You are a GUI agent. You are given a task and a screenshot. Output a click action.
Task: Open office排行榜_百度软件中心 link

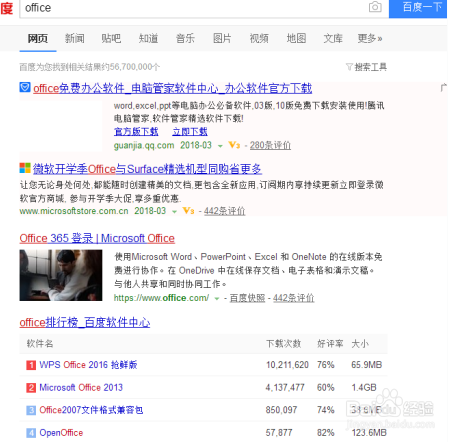coord(85,322)
